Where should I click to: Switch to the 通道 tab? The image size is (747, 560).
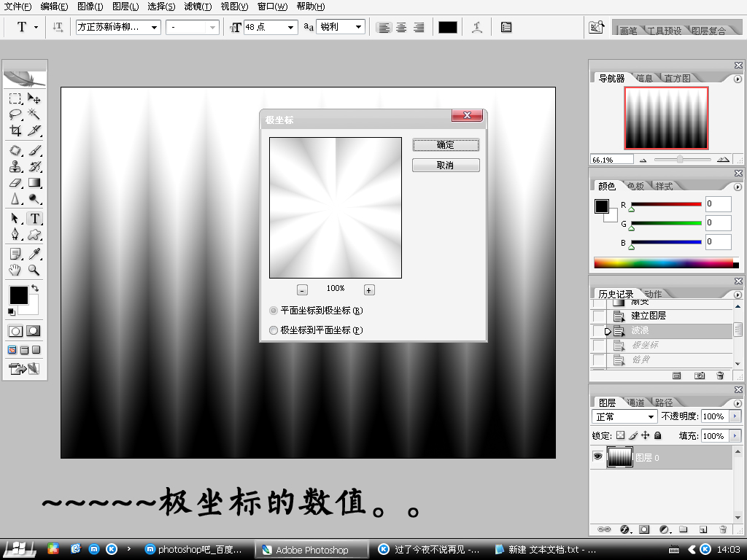tap(635, 402)
